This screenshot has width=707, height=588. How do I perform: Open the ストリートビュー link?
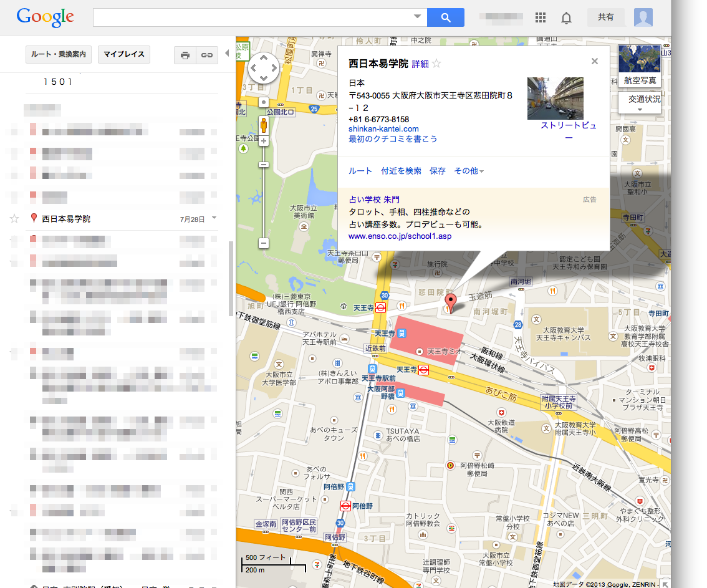[569, 131]
